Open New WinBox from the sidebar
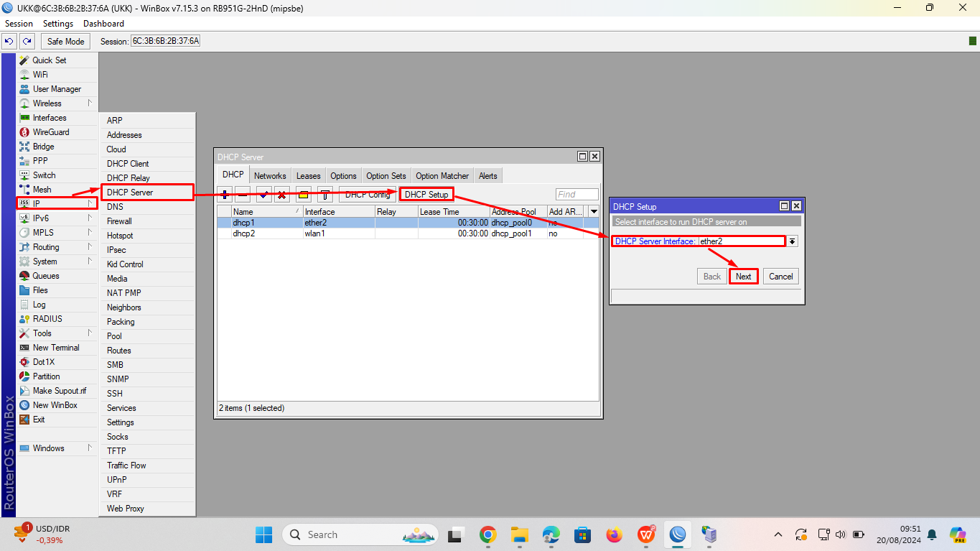Image resolution: width=980 pixels, height=551 pixels. tap(55, 405)
